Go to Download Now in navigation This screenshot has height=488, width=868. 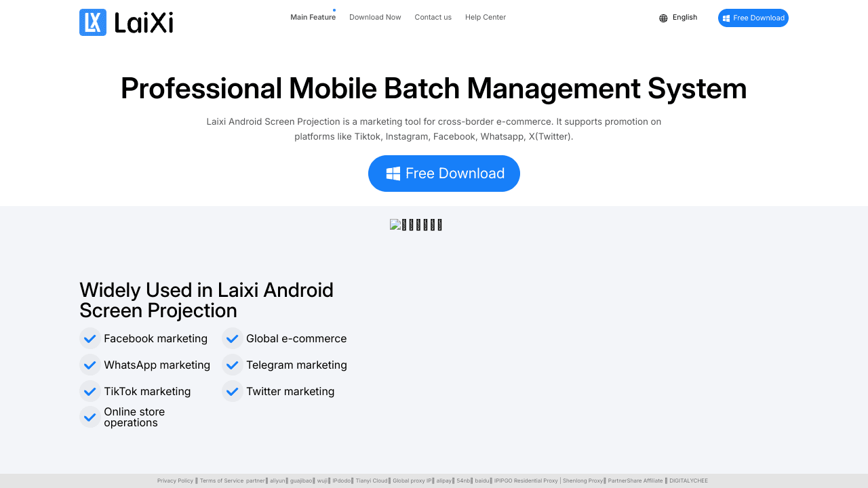click(x=375, y=18)
